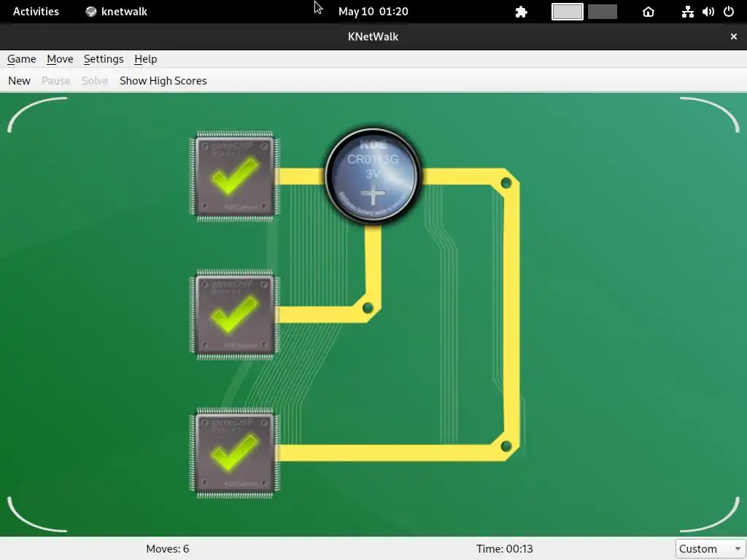The width and height of the screenshot is (747, 560).
Task: Click the Solve toolbar button
Action: [x=95, y=80]
